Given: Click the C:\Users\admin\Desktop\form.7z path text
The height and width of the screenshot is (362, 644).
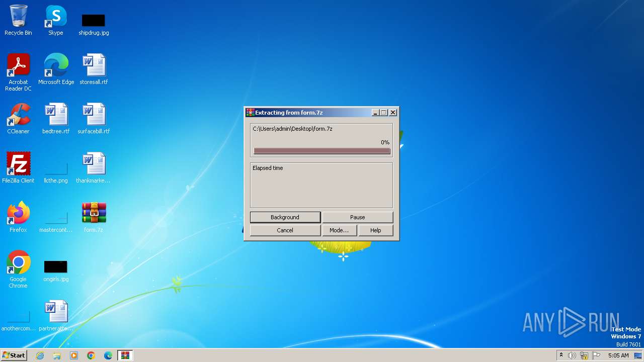Looking at the screenshot, I should [292, 129].
